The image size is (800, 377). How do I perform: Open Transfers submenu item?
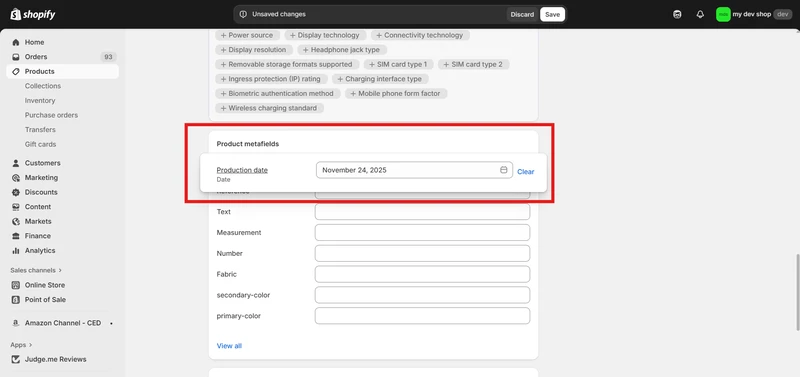[x=40, y=130]
